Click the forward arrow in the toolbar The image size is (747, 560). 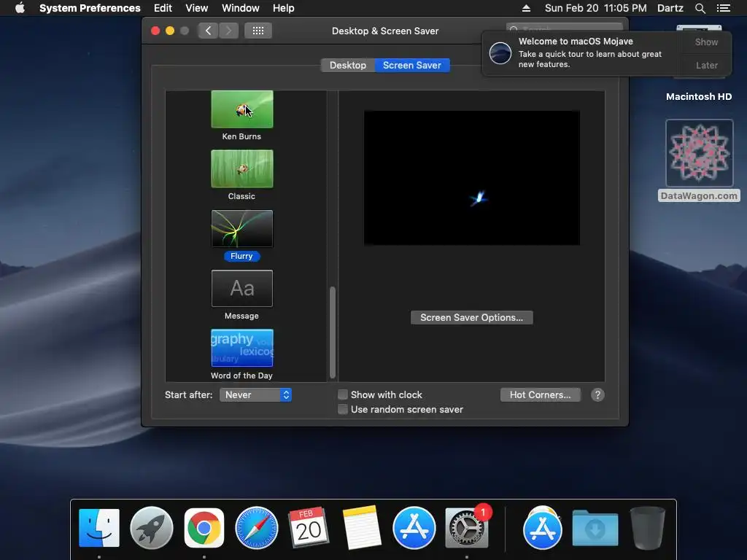228,31
